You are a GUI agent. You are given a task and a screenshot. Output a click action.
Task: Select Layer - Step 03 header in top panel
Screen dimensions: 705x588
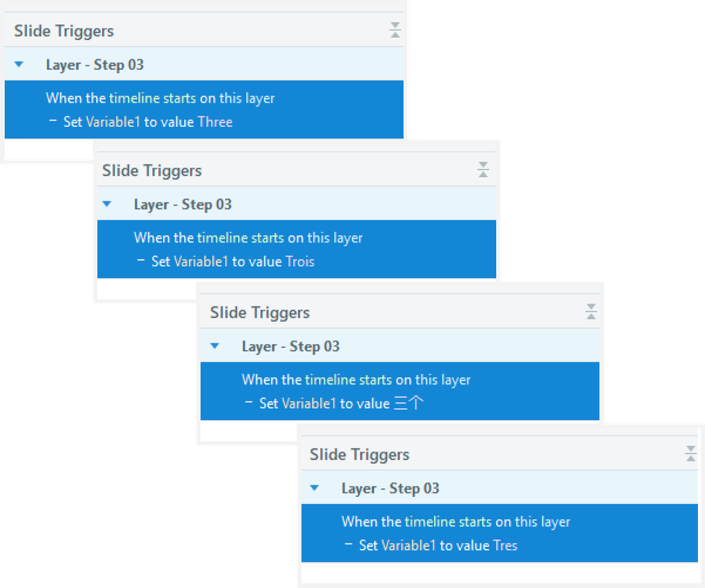click(204, 64)
